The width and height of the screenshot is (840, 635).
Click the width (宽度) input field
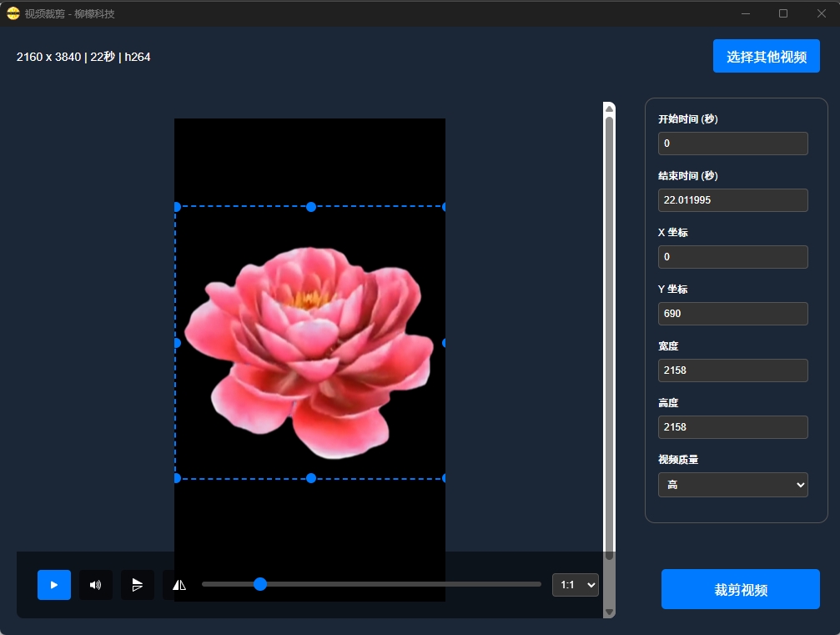pos(732,370)
